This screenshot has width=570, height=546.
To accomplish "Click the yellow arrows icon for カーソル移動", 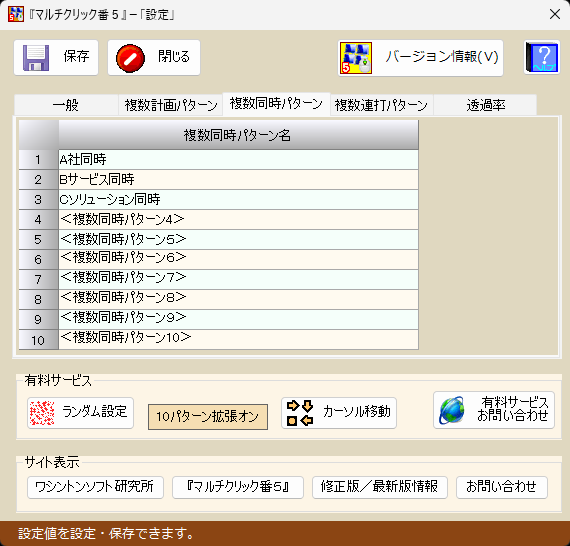I will pyautogui.click(x=300, y=413).
